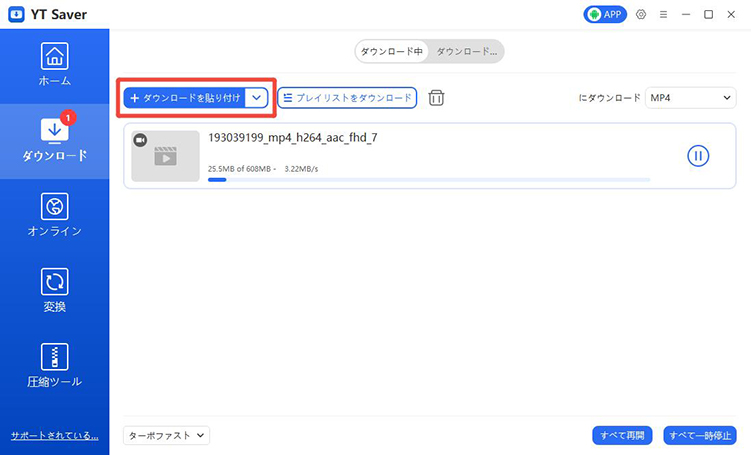Screen dimensions: 751x455
Task: Click the すべて再開 button
Action: tap(622, 435)
